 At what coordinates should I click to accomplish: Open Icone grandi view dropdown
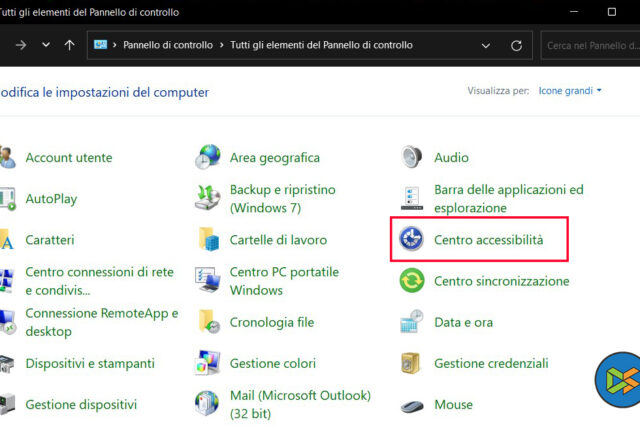pyautogui.click(x=570, y=91)
